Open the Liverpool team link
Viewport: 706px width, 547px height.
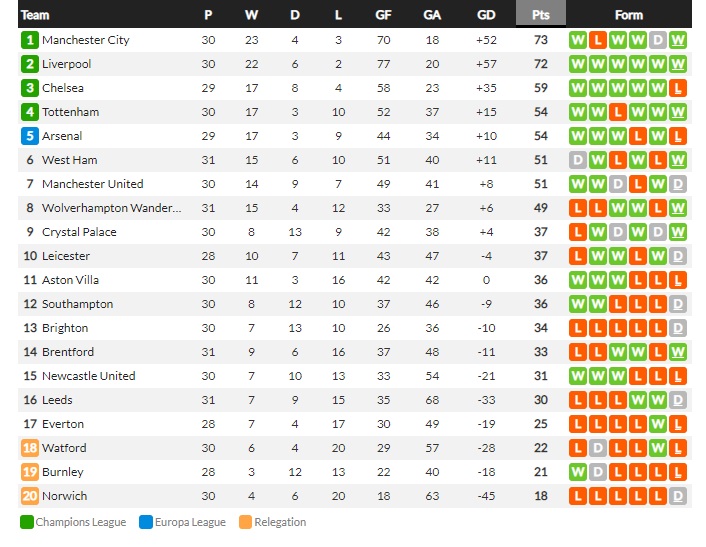[67, 64]
